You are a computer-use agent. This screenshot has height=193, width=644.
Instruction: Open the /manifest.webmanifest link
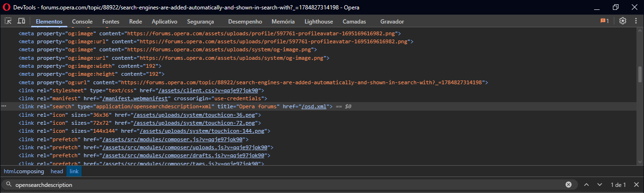(136, 99)
